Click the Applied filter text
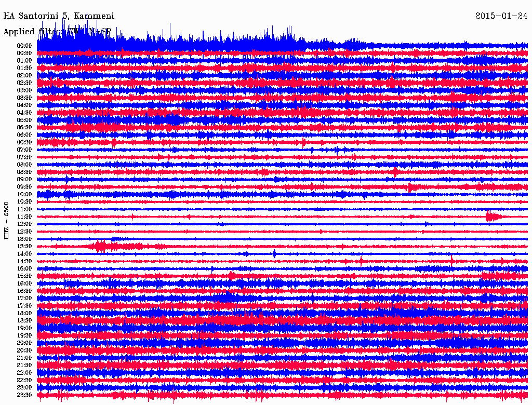The image size is (532, 405). click(57, 32)
